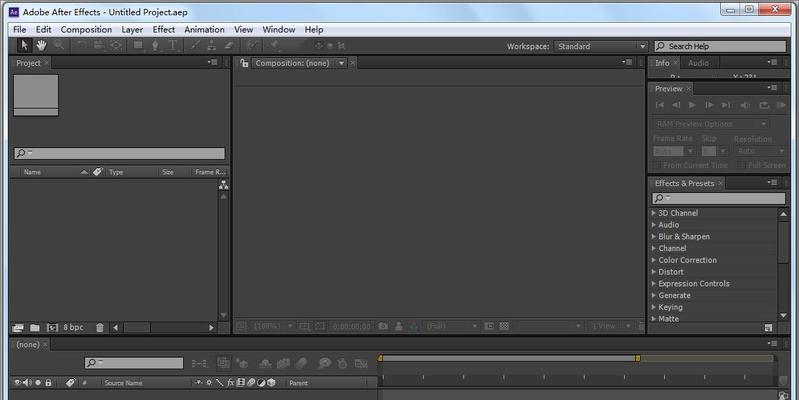Click the Project panel horizontal scrollbar thumb
Image resolution: width=799 pixels, height=400 pixels.
pyautogui.click(x=137, y=328)
